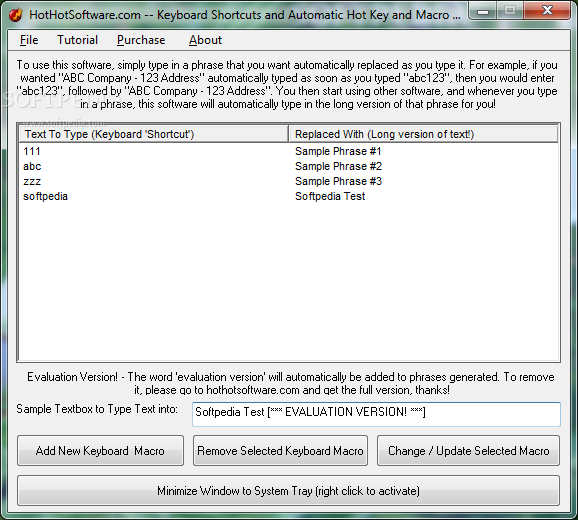The height and width of the screenshot is (520, 578).
Task: Focus the Sample Textbox input field
Action: tap(376, 414)
